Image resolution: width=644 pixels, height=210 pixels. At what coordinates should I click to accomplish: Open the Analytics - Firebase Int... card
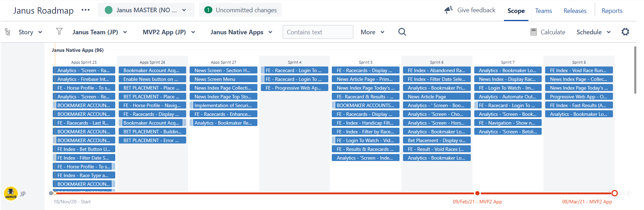[x=84, y=79]
